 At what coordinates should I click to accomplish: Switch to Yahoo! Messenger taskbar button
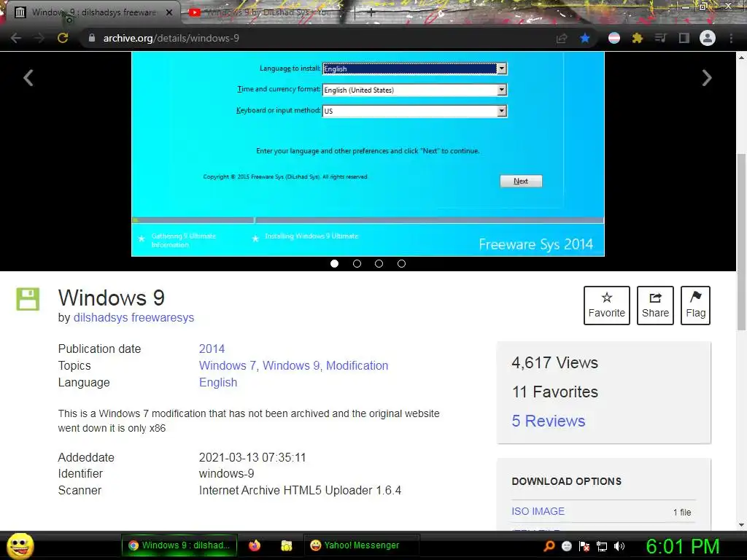361,545
